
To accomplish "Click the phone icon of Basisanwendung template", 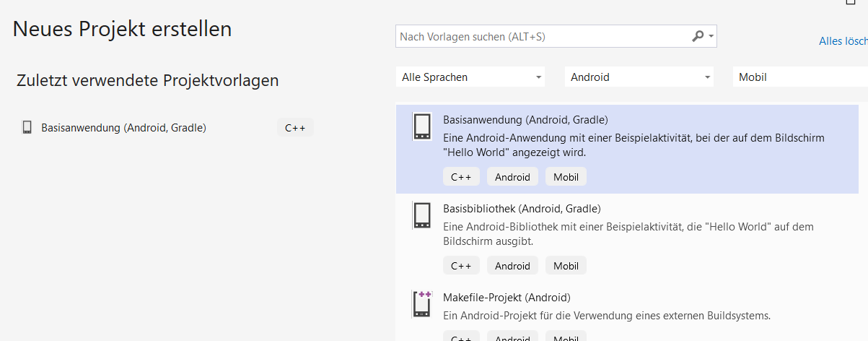I will (x=422, y=126).
